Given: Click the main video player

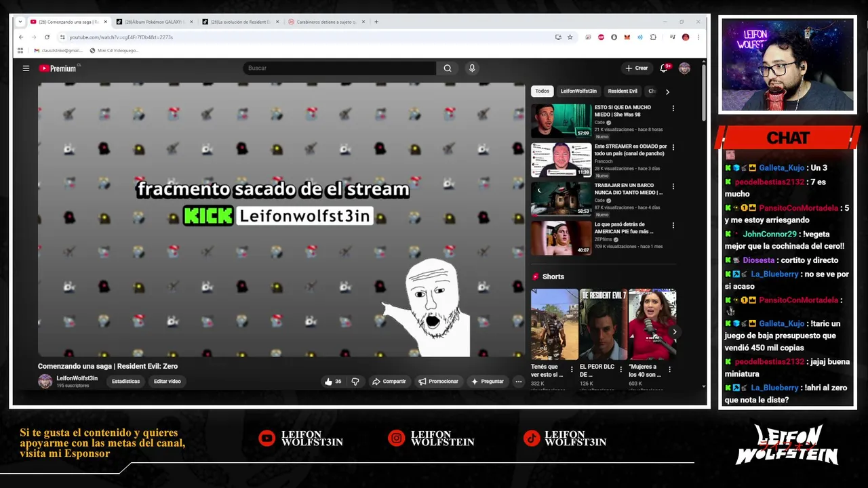Looking at the screenshot, I should (x=281, y=220).
